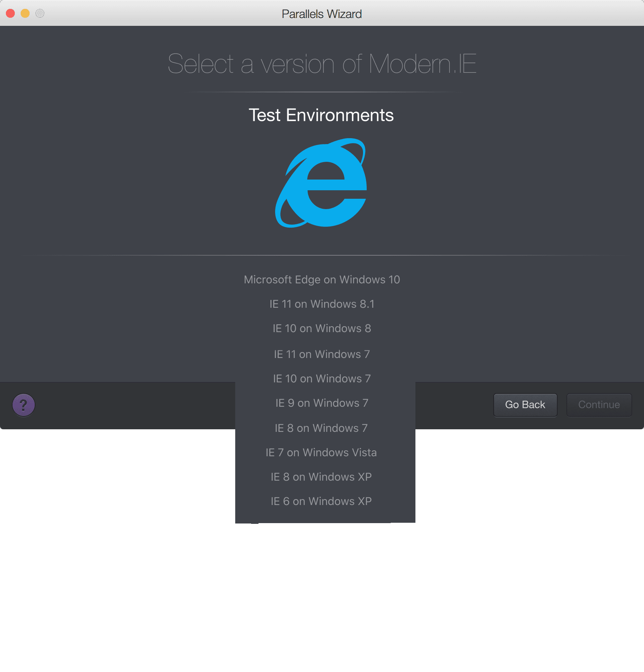Click the Internet Explorer logo
Image resolution: width=644 pixels, height=672 pixels.
[x=321, y=183]
